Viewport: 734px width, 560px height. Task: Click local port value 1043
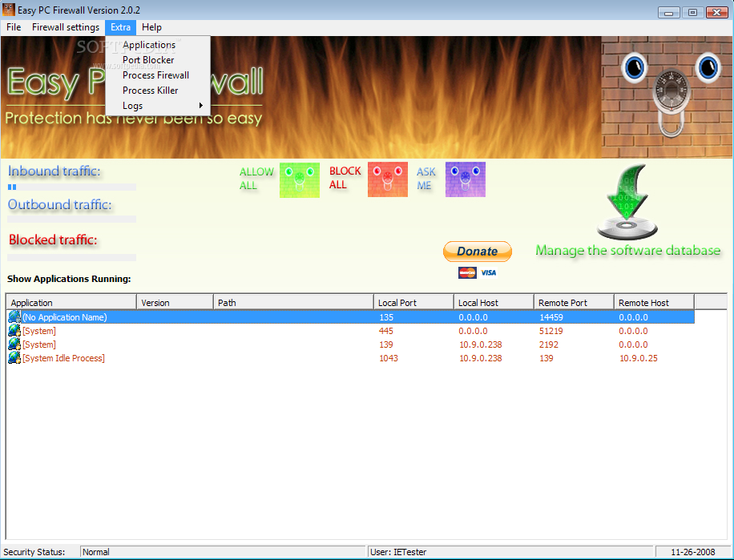coord(389,358)
